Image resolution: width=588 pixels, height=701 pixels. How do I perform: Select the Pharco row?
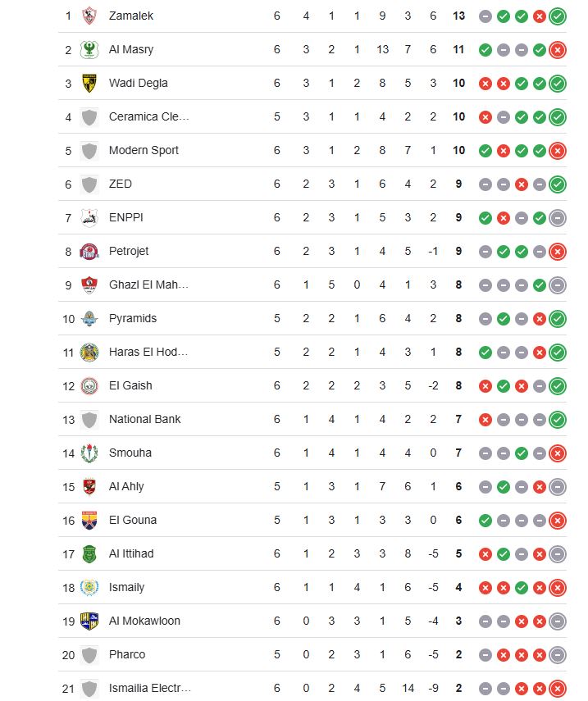click(x=312, y=654)
